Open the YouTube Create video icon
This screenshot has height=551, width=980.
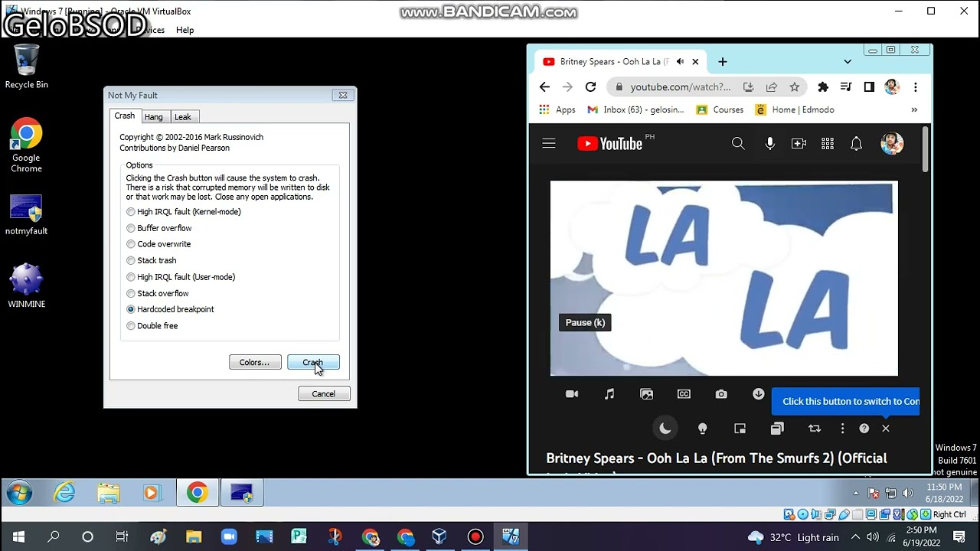point(799,143)
